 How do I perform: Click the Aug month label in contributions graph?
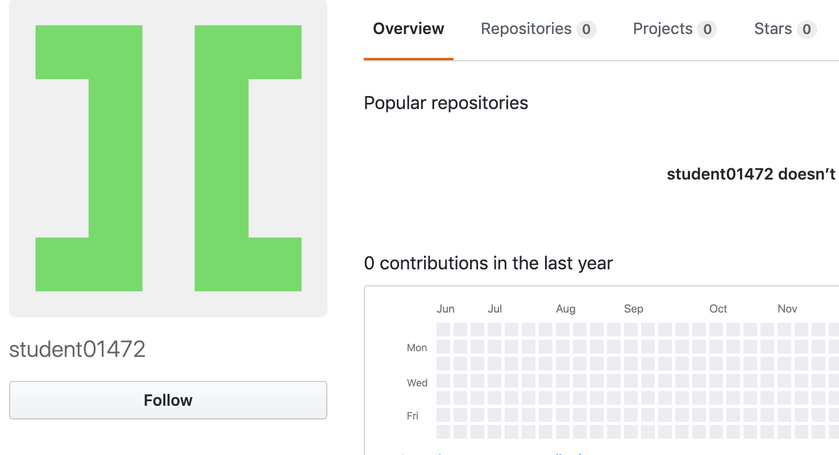pyautogui.click(x=566, y=309)
